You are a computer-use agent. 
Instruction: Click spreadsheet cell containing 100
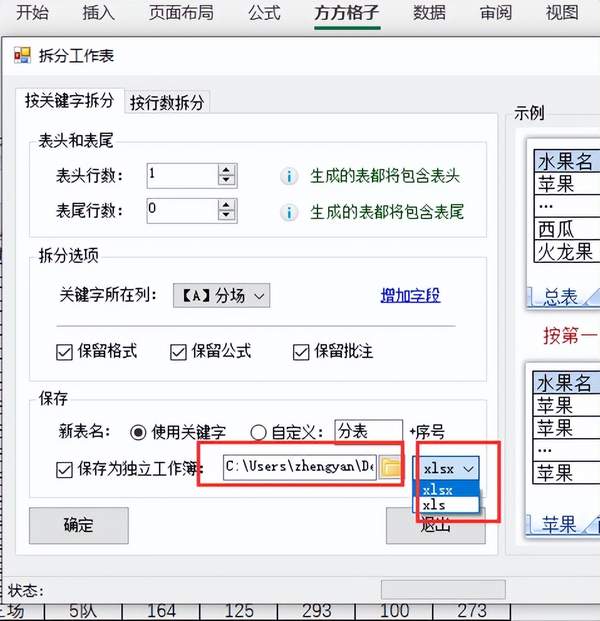tap(394, 611)
